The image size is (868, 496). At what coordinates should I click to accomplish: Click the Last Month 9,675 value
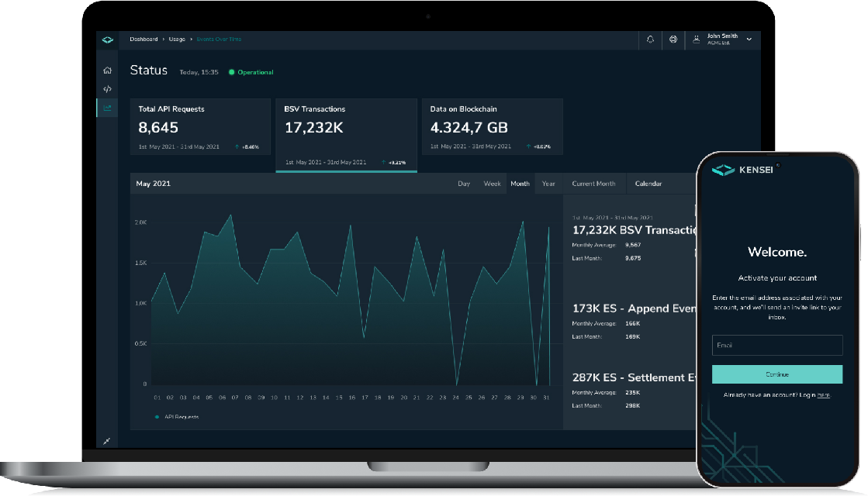tap(633, 258)
